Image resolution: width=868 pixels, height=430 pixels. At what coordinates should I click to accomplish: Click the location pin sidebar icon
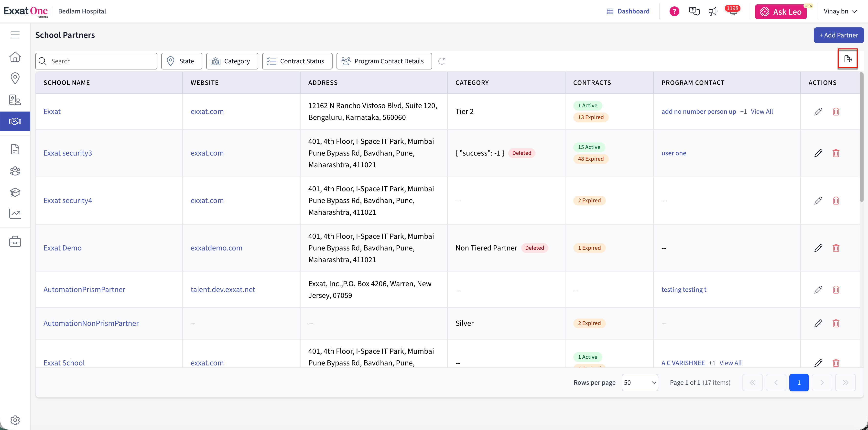15,78
